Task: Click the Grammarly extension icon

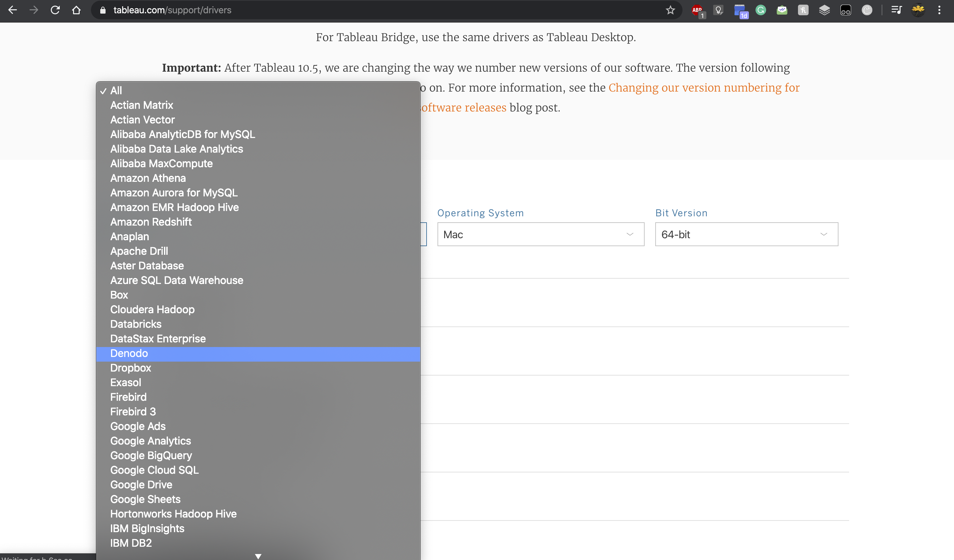Action: [760, 10]
